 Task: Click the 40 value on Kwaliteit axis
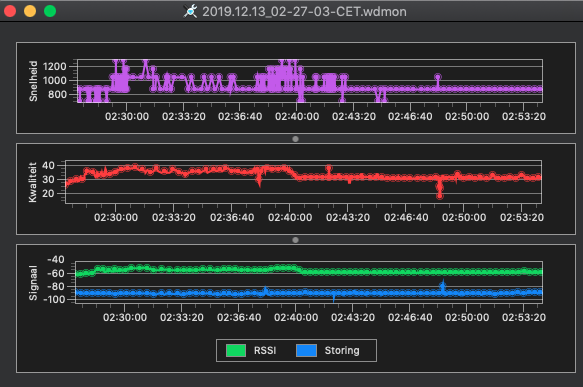[x=48, y=165]
